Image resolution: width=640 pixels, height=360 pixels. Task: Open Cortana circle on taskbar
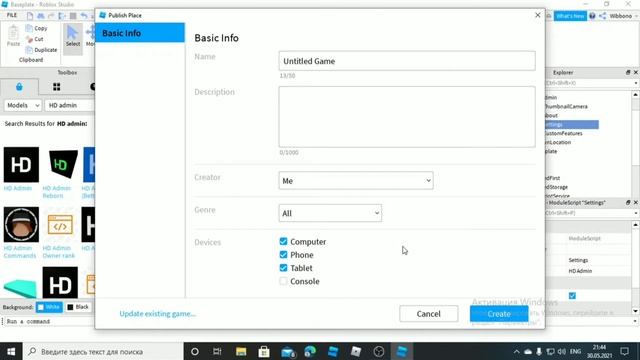coord(195,351)
